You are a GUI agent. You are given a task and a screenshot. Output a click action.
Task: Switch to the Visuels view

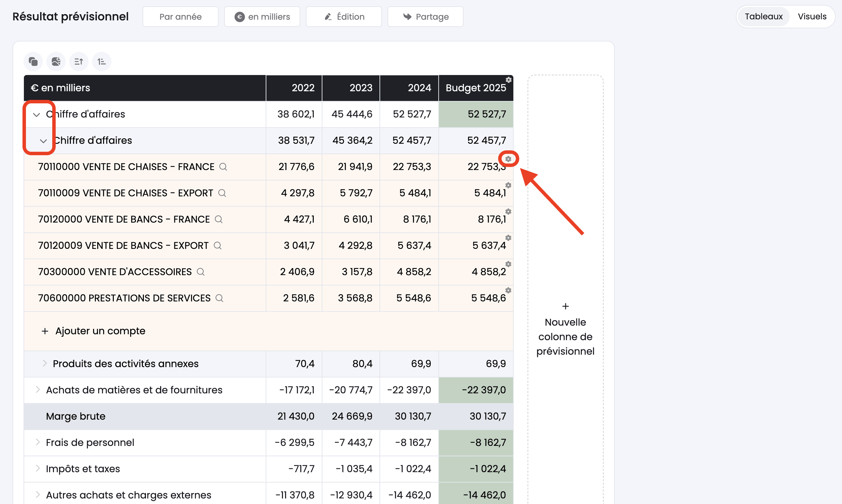[x=812, y=17]
